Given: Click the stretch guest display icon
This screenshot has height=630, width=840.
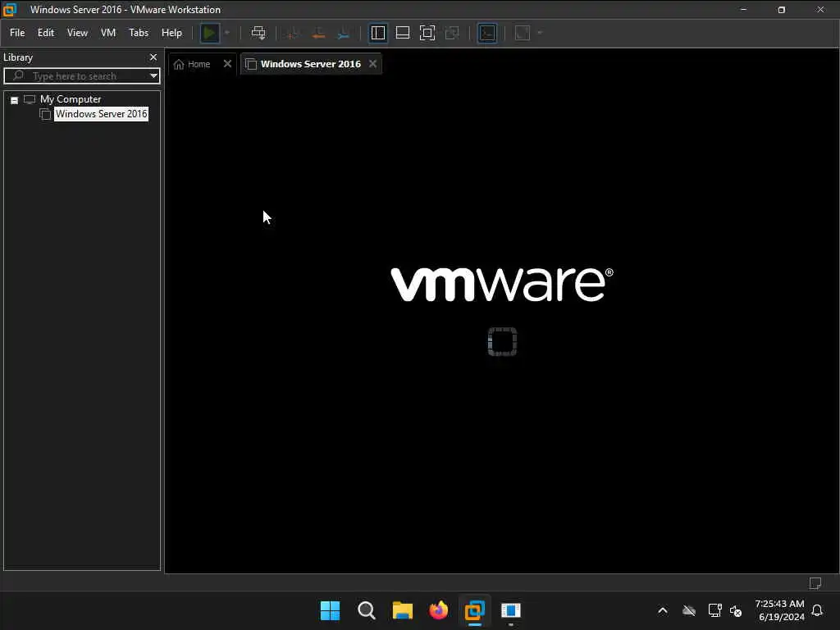Looking at the screenshot, I should point(523,33).
